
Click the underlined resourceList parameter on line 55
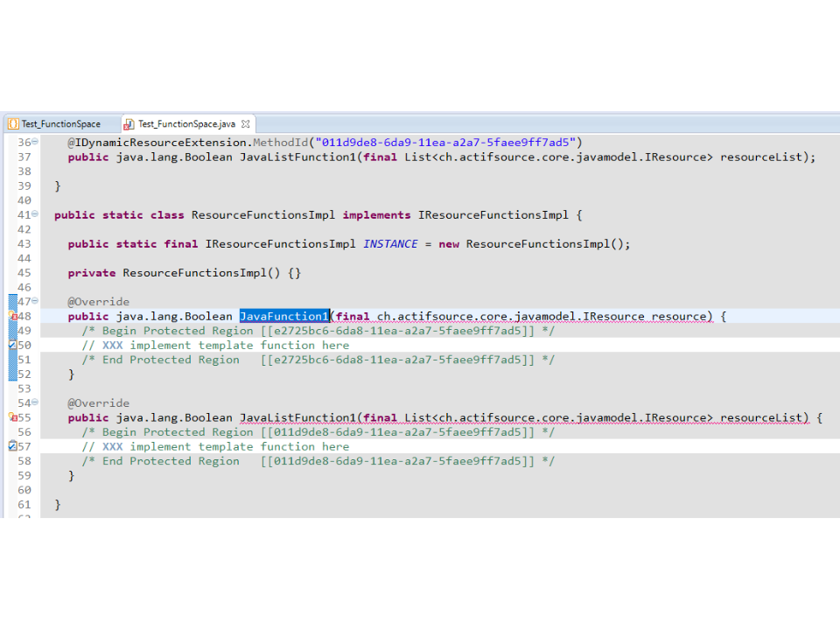tap(764, 417)
